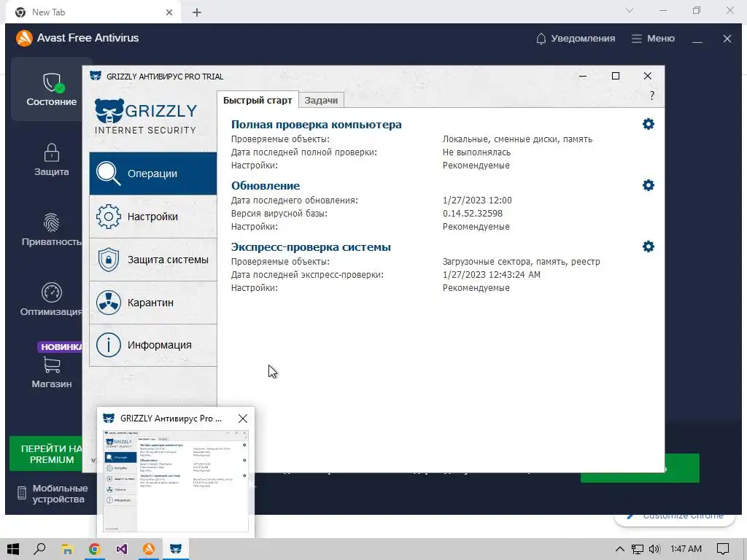Click volume speaker icon in tray
Image resolution: width=747 pixels, height=560 pixels.
(x=654, y=549)
